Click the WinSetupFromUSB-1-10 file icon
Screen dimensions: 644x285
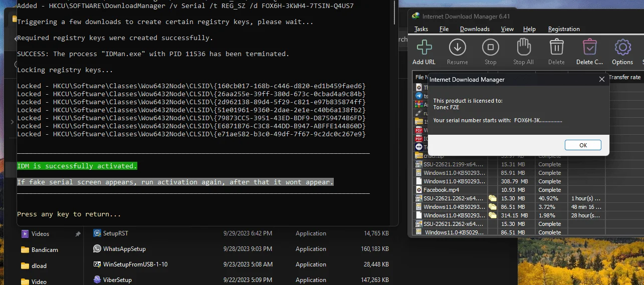(97, 264)
